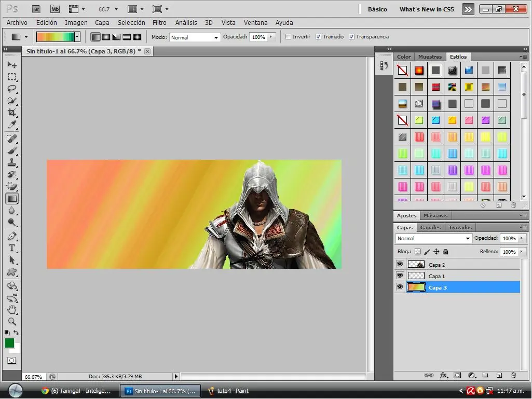Toggle Quick Mask mode
Viewport: 532px width, 399px height.
click(x=12, y=360)
